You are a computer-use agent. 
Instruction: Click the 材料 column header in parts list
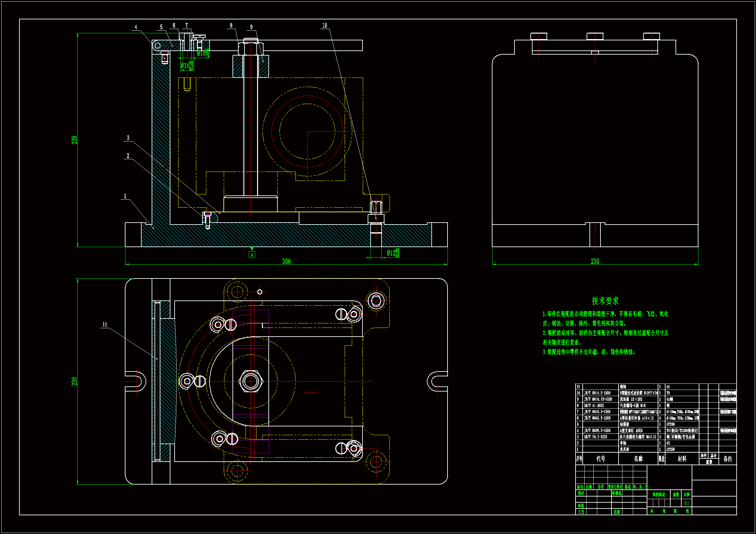(x=682, y=459)
